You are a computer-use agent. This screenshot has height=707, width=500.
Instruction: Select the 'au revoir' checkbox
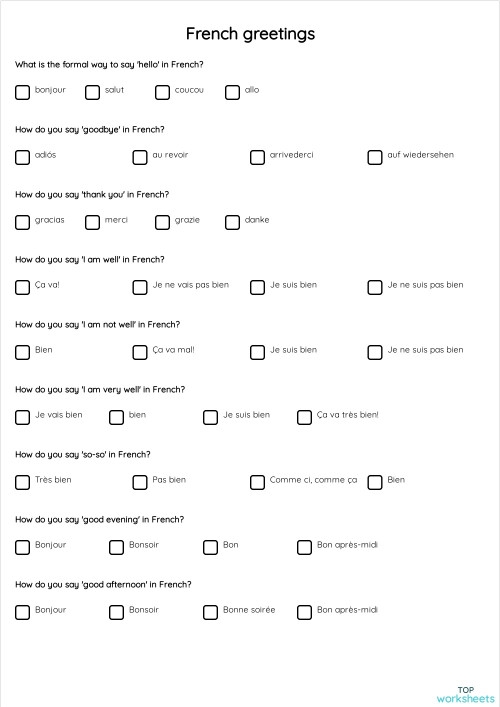(140, 157)
